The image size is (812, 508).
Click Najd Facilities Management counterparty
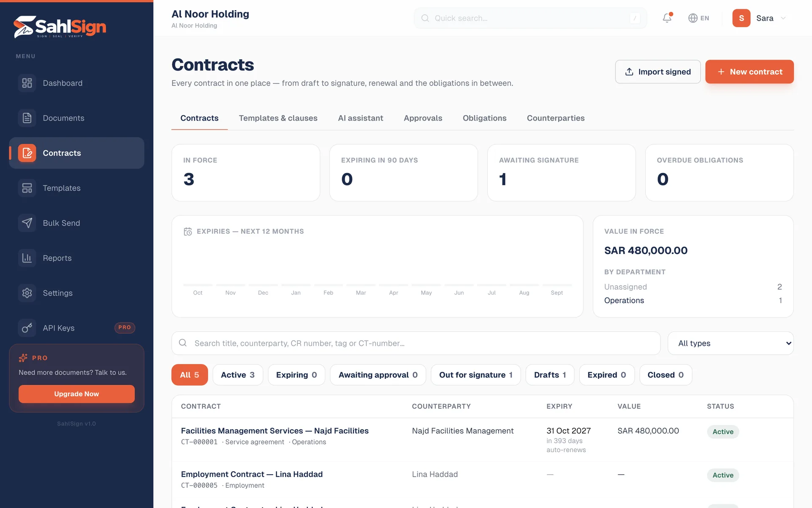[463, 431]
